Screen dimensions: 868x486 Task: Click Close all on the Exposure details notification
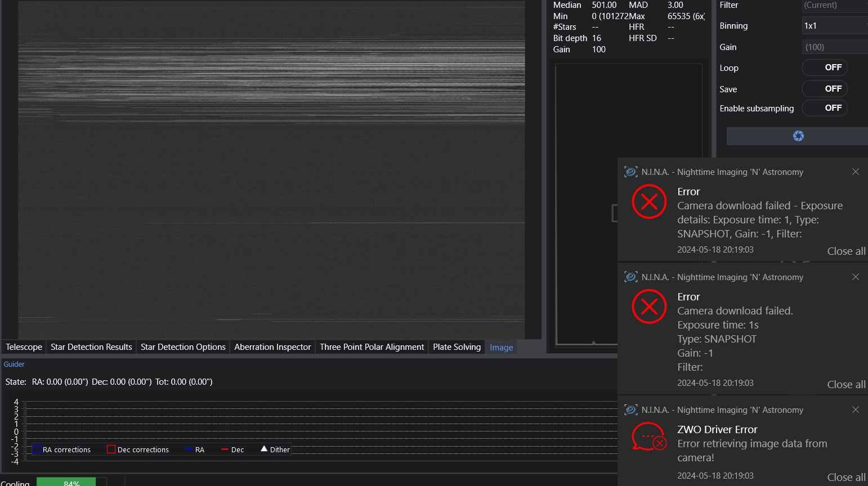[847, 251]
